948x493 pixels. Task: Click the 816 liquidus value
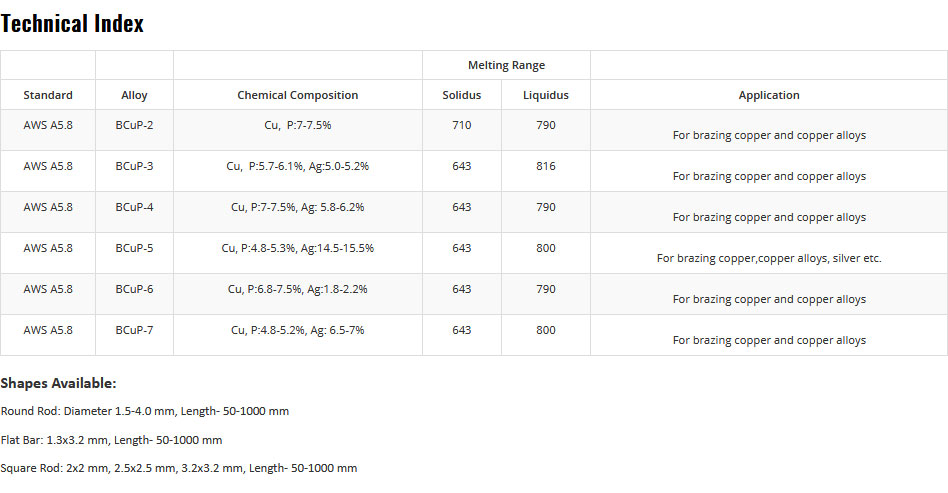546,166
